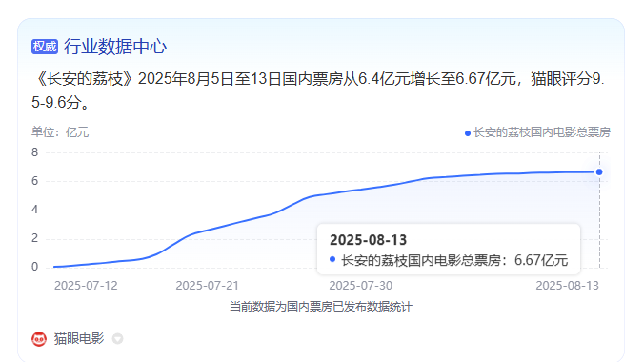Click the 猫眼电影 red cat logo
644x362 pixels.
pyautogui.click(x=39, y=339)
